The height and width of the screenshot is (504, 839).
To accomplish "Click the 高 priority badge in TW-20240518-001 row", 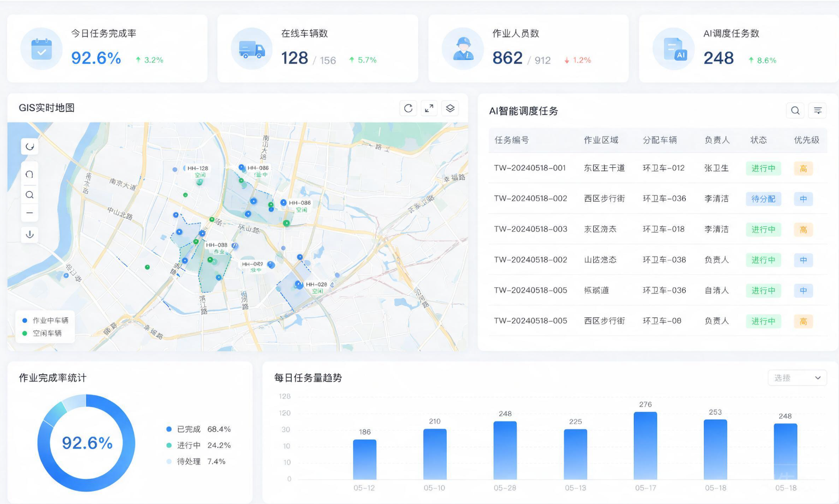I will [803, 168].
